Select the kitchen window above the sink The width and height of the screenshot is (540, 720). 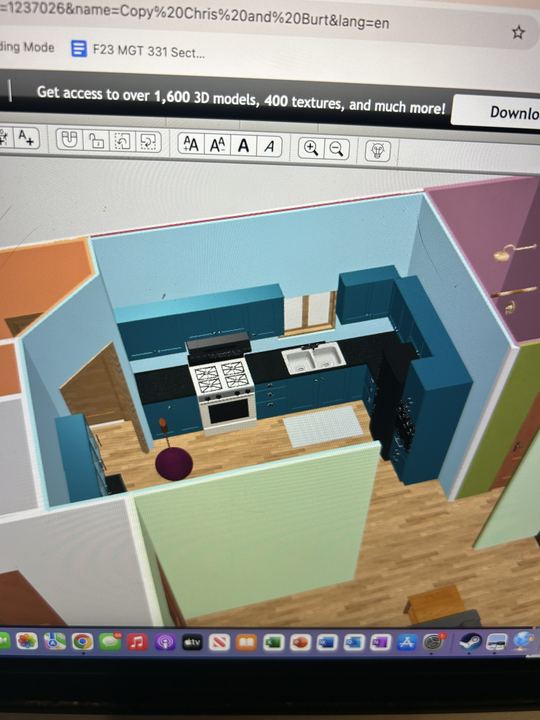pos(310,313)
